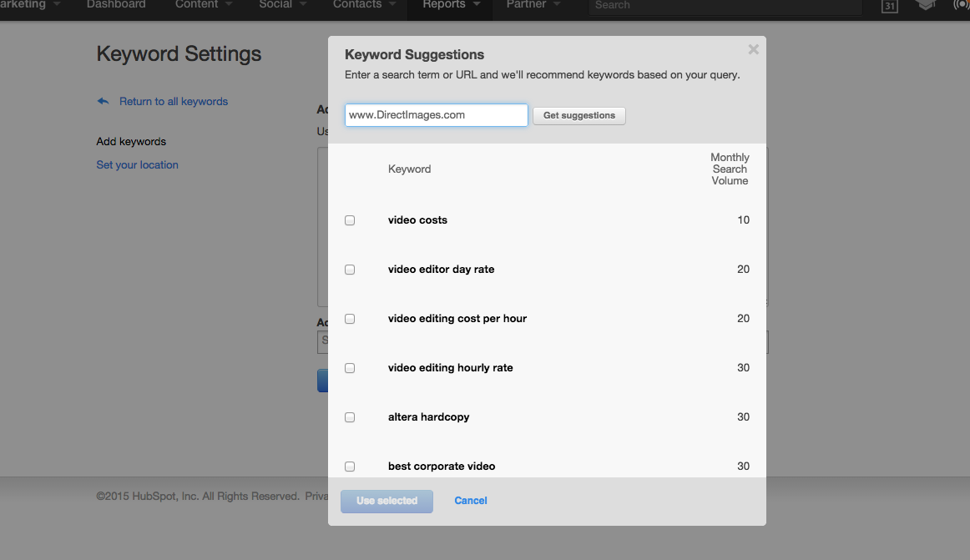The height and width of the screenshot is (560, 970).
Task: Click the broadcast notifications icon
Action: (962, 5)
